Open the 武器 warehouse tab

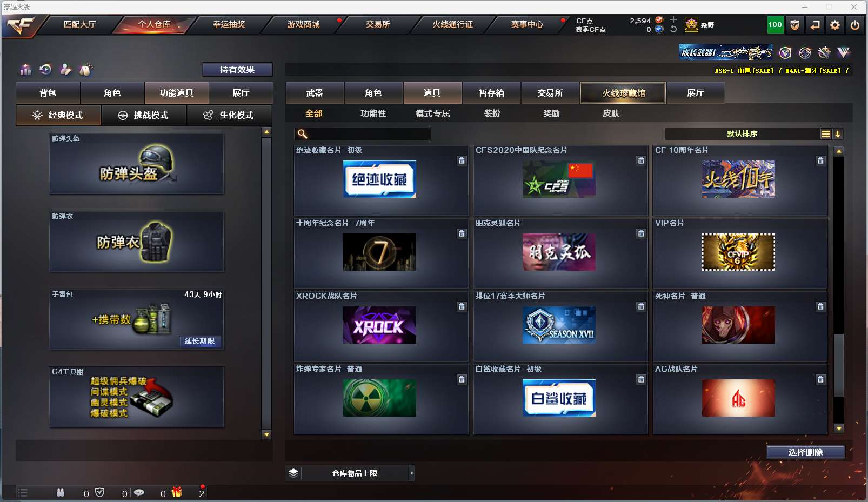click(315, 93)
